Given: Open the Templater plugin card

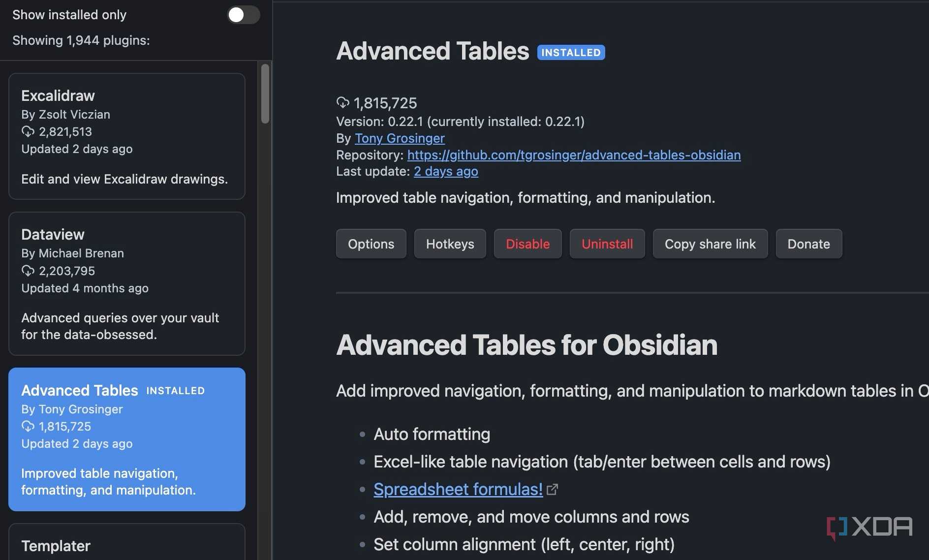Looking at the screenshot, I should [x=127, y=542].
